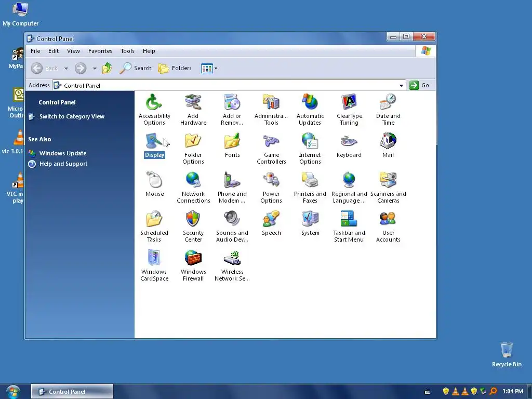Click the Address bar field
Screen dimensions: 532x399
point(229,86)
